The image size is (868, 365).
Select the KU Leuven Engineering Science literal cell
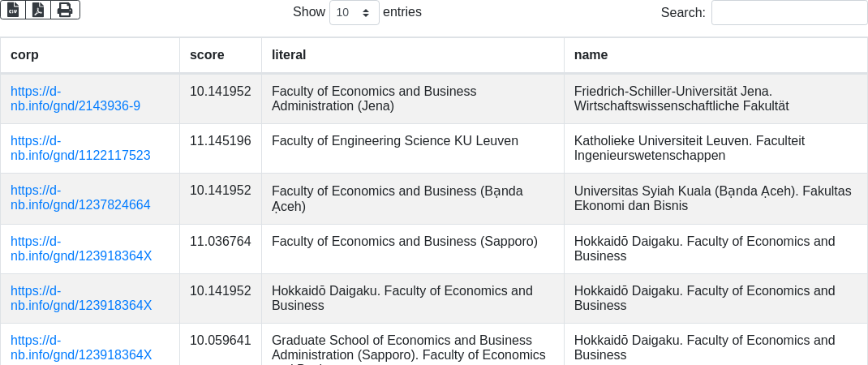click(394, 141)
